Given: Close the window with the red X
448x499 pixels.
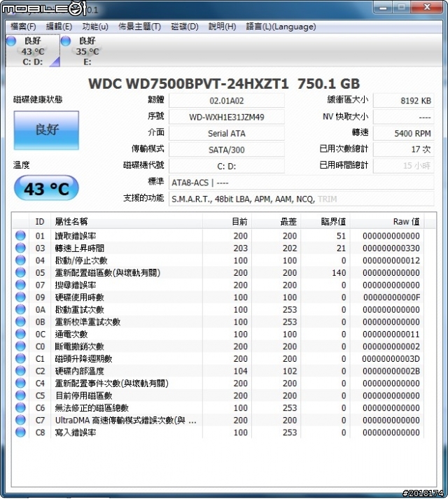Looking at the screenshot, I should (427, 7).
